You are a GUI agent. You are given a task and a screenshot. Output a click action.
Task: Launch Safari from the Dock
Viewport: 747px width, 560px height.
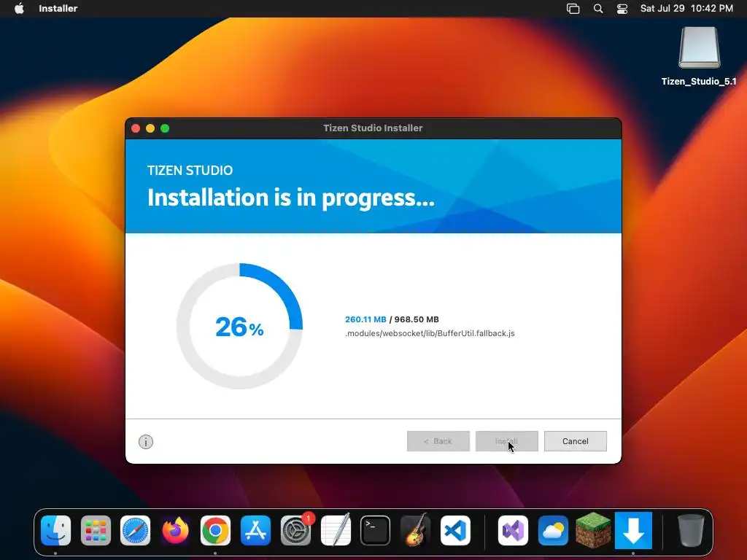(x=135, y=530)
